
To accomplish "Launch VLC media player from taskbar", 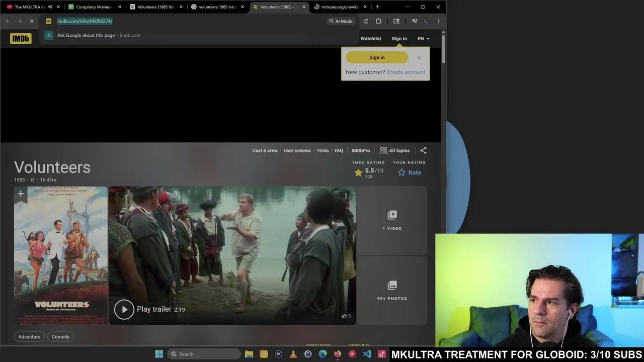I will coord(293,354).
